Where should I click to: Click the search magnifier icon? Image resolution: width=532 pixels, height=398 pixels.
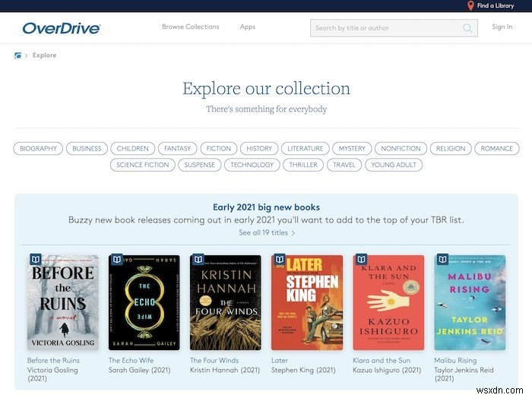tap(467, 28)
